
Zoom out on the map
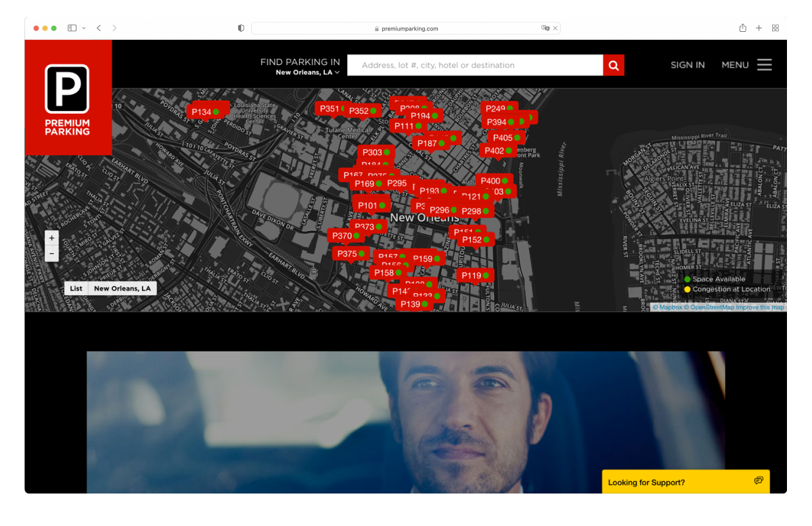[52, 255]
